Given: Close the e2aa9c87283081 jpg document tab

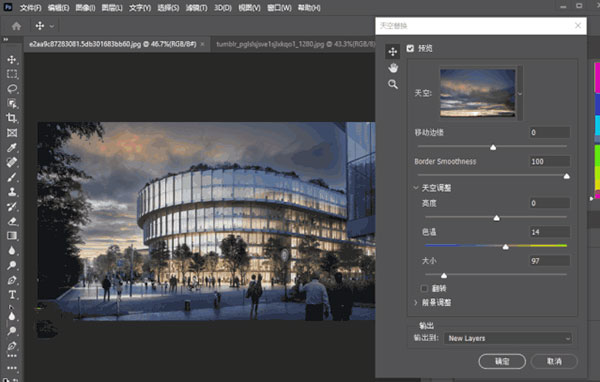Looking at the screenshot, I should [x=202, y=44].
